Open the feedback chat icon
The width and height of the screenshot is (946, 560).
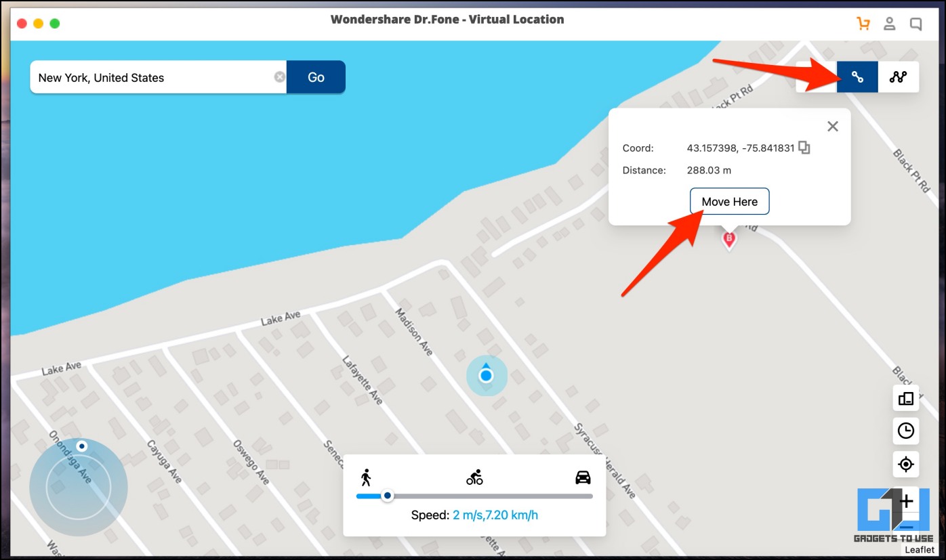[x=916, y=24]
